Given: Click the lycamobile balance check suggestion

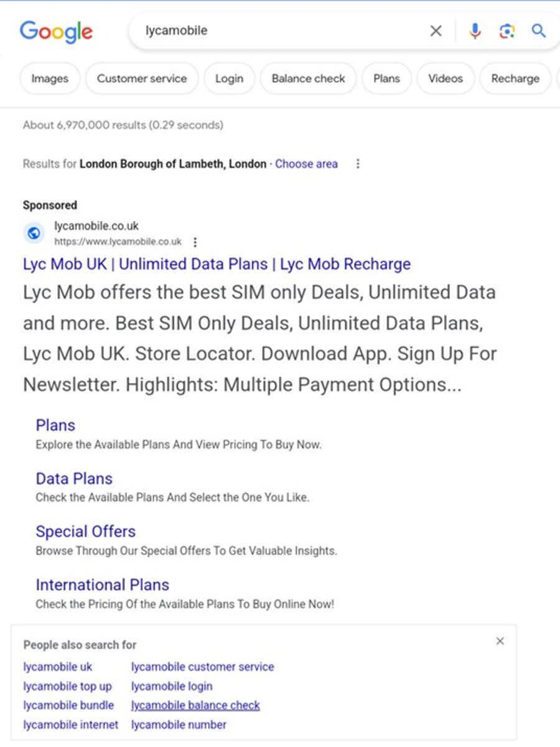Looking at the screenshot, I should pos(195,705).
